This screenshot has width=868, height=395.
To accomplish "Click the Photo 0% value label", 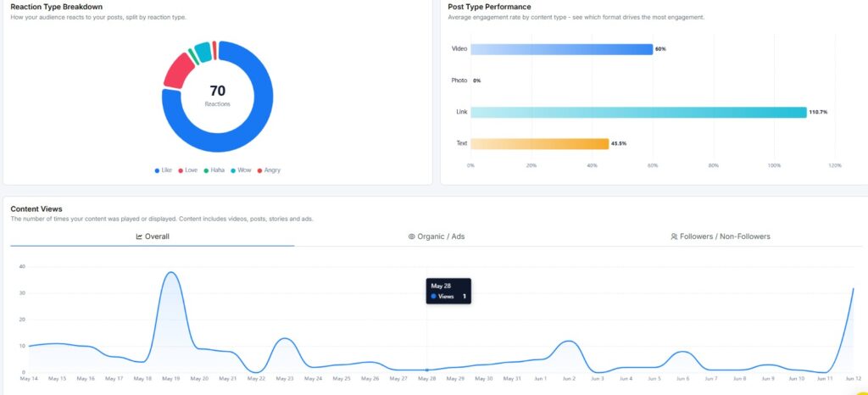I will point(476,81).
